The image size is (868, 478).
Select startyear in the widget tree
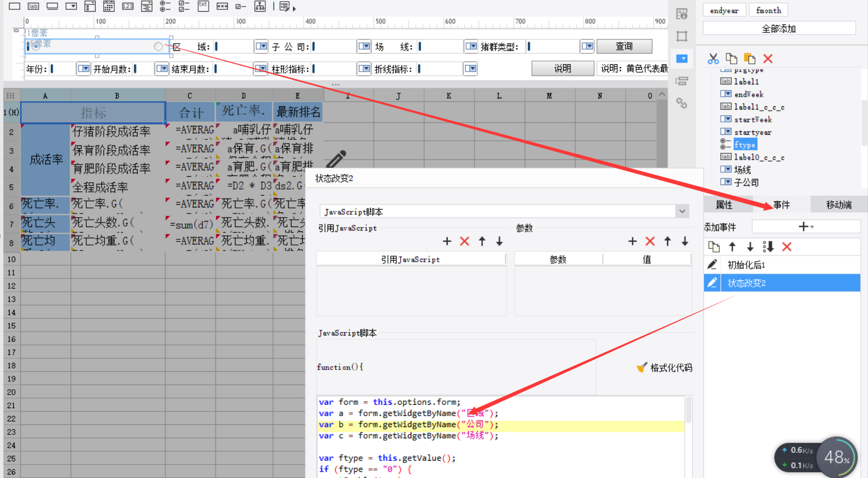coord(753,132)
